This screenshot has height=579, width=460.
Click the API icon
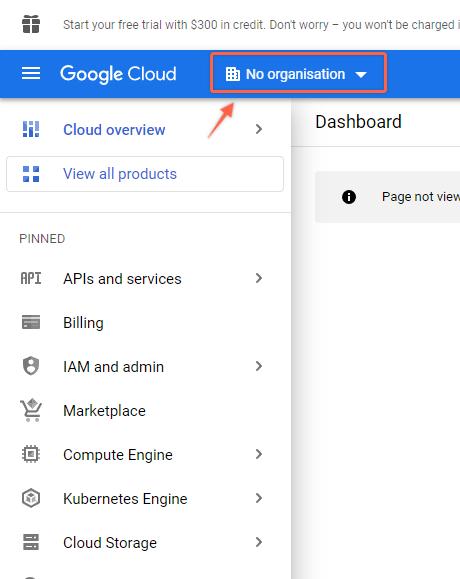coord(31,278)
